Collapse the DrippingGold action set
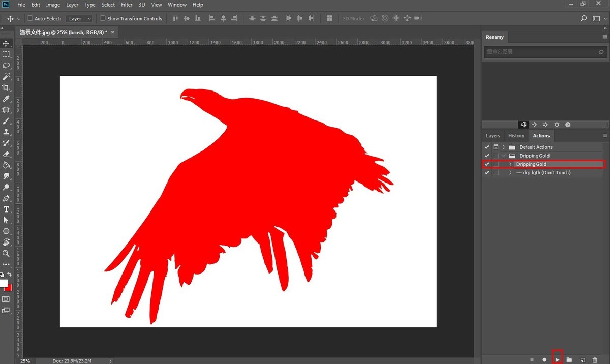The width and height of the screenshot is (610, 364). point(503,156)
